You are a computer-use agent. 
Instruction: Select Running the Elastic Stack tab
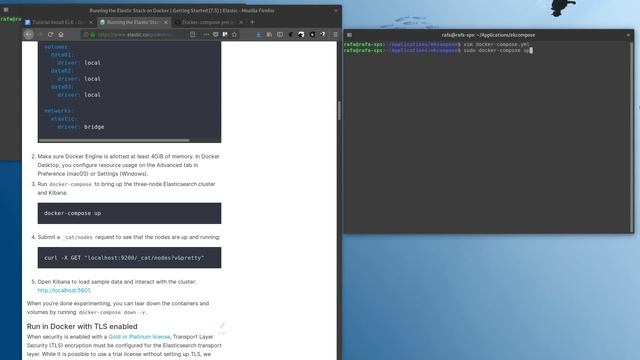(x=134, y=22)
